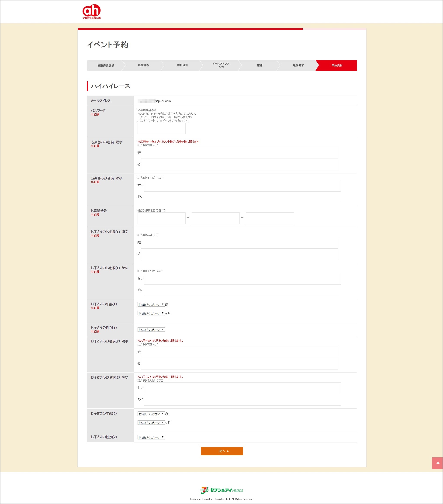Screen dimensions: 443x504
Task: Select the 都道府県選択 step tab
Action: coord(106,66)
